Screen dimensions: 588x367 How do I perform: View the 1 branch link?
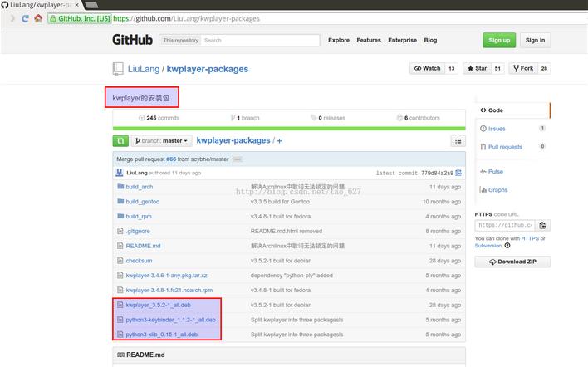coord(245,118)
